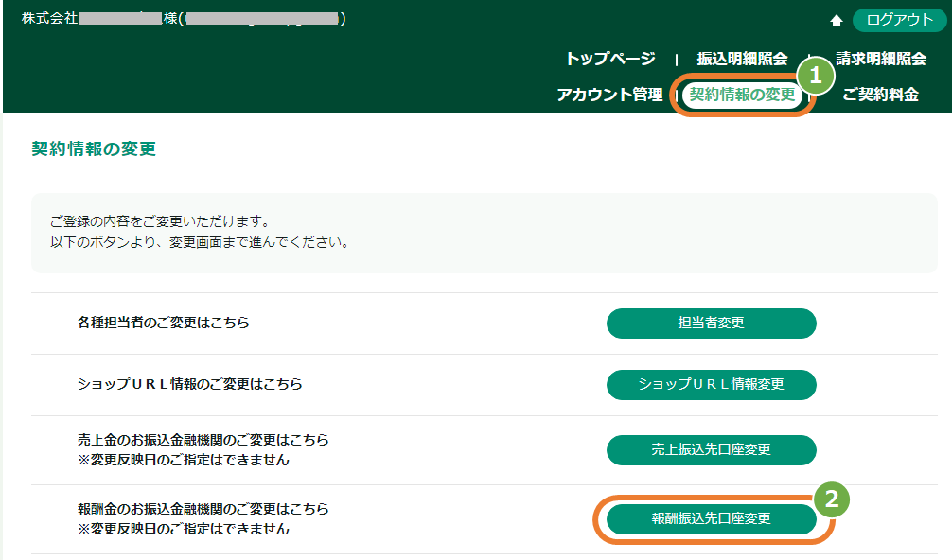Click the text 売上金のお振込金融機関のご変更はこちら
The width and height of the screenshot is (952, 560).
[x=203, y=440]
